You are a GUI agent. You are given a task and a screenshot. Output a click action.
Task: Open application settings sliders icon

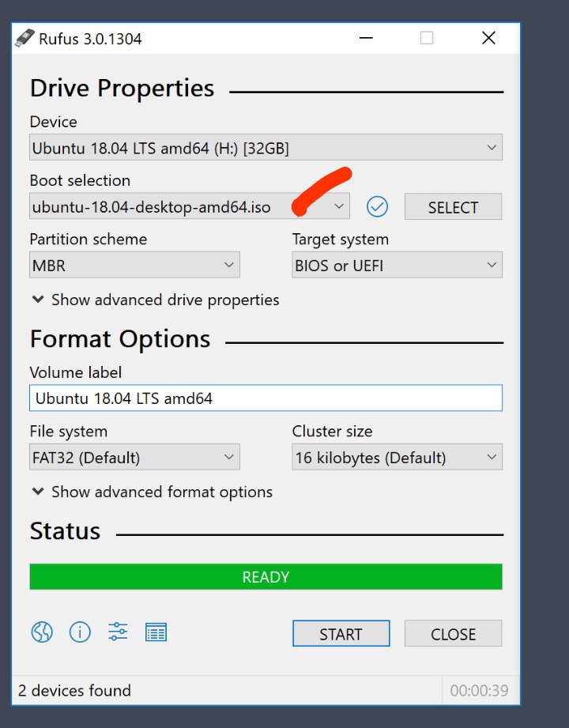tap(118, 632)
